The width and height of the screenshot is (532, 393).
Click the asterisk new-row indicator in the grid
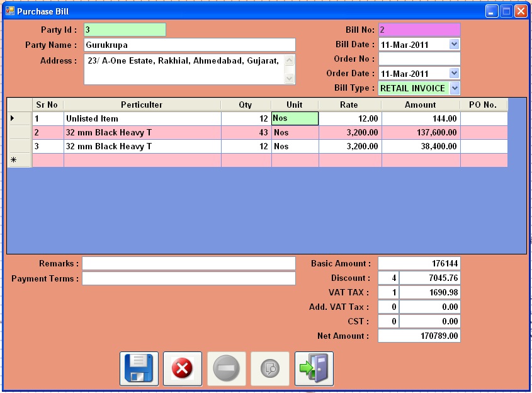click(x=14, y=161)
